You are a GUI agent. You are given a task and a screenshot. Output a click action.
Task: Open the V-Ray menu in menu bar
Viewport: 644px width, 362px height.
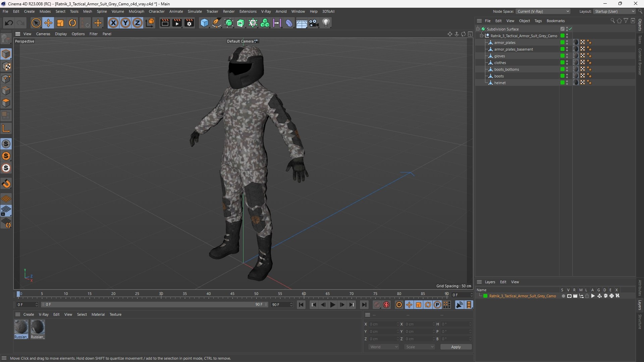coord(266,11)
